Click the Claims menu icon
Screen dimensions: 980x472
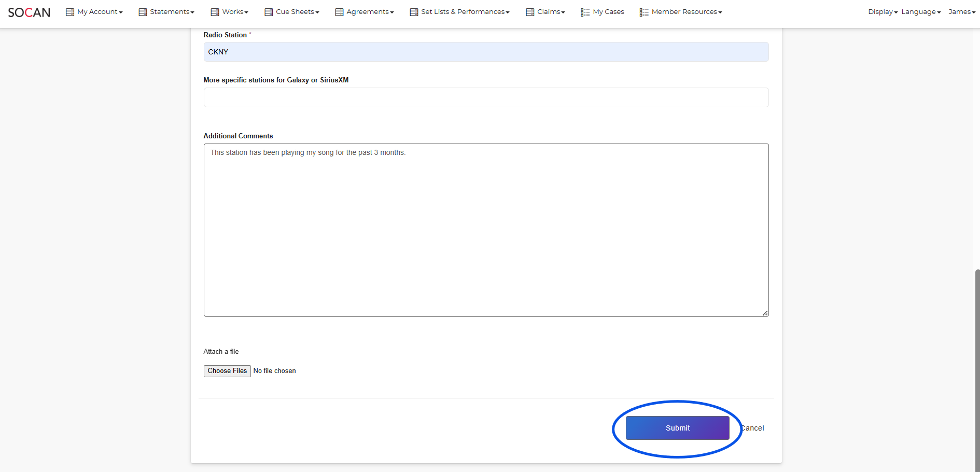pos(530,12)
